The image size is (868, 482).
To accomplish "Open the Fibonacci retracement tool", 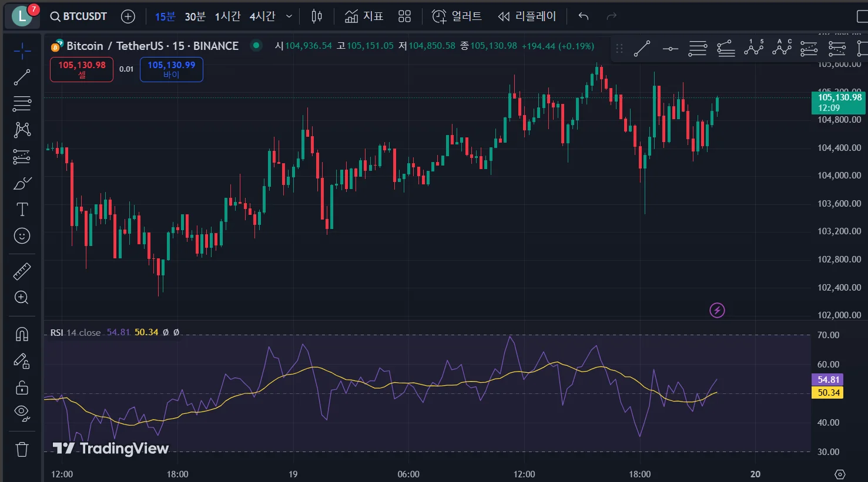I will click(22, 104).
